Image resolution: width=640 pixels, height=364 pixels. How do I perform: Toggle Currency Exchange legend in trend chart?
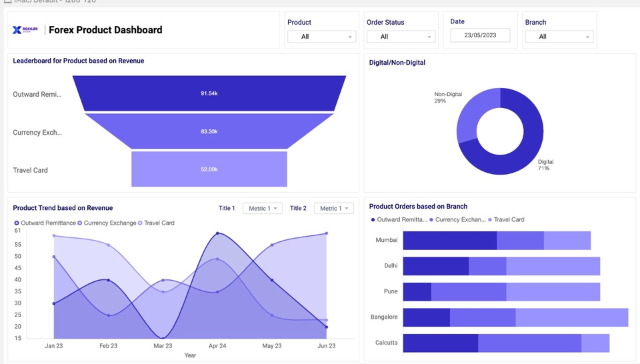tap(107, 223)
